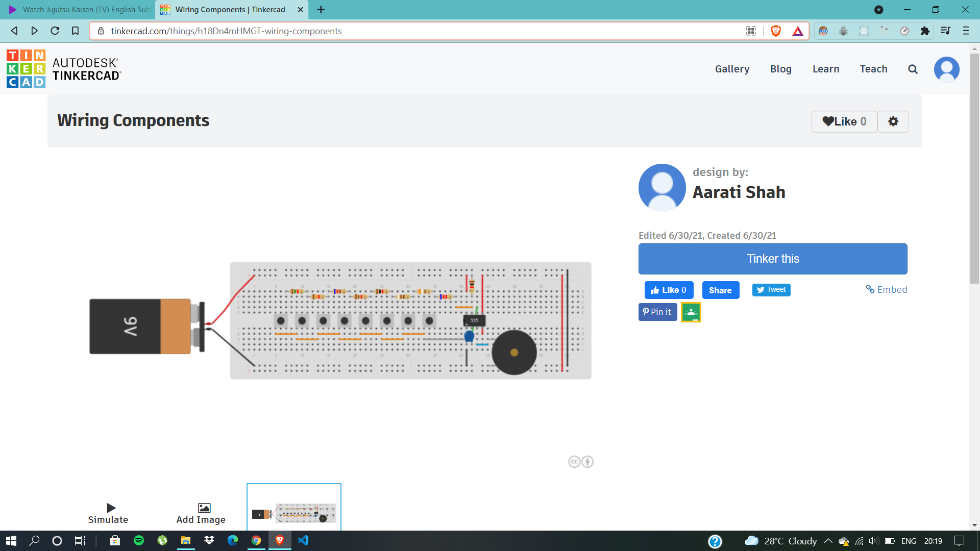Open the search magnifier in header
The image size is (980, 551).
(x=913, y=69)
